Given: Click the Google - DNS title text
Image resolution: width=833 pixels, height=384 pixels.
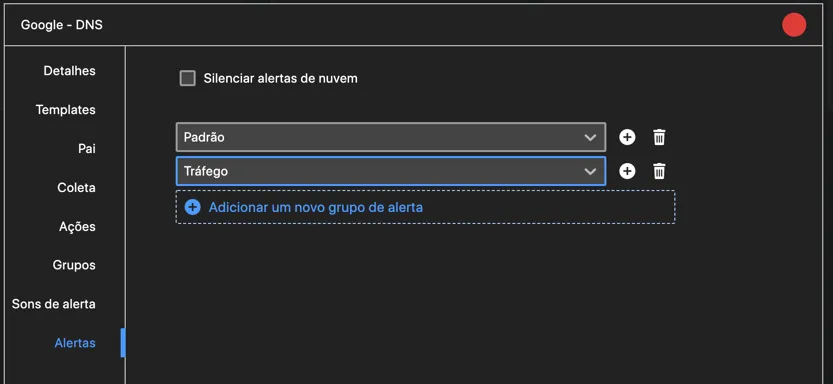Looking at the screenshot, I should click(62, 25).
